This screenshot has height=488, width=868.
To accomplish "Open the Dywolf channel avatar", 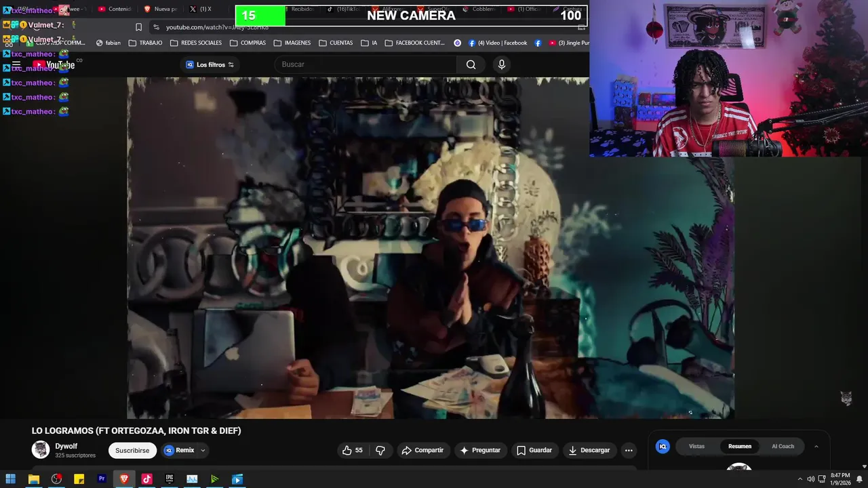I will pos(41,449).
